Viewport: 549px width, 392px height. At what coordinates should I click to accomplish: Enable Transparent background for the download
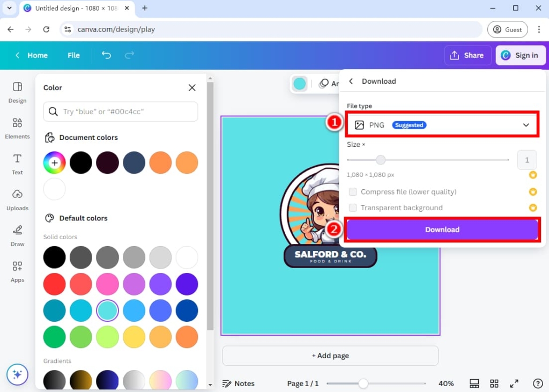pyautogui.click(x=353, y=208)
